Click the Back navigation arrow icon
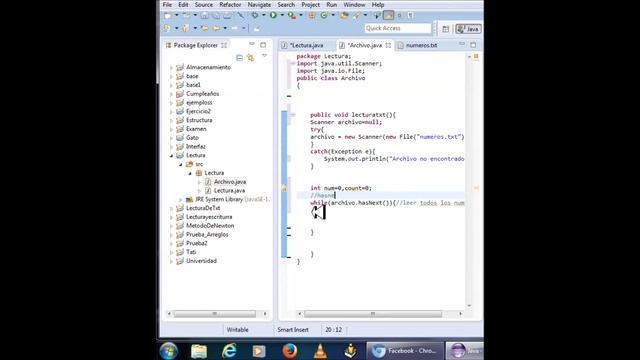 pyautogui.click(x=216, y=28)
